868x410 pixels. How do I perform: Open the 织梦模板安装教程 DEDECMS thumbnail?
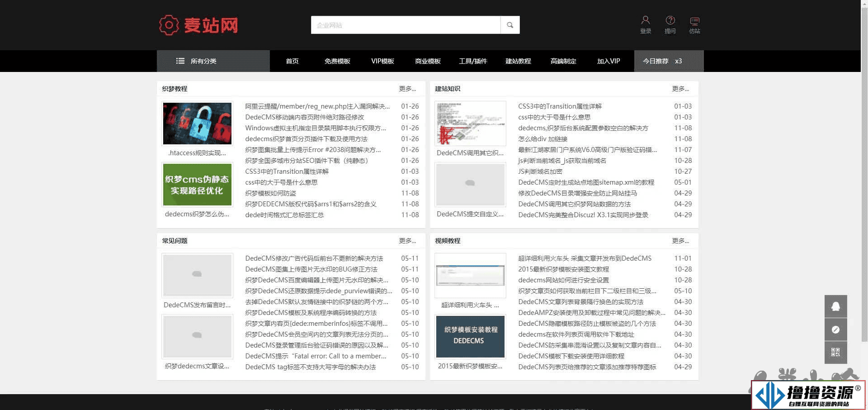pos(470,337)
